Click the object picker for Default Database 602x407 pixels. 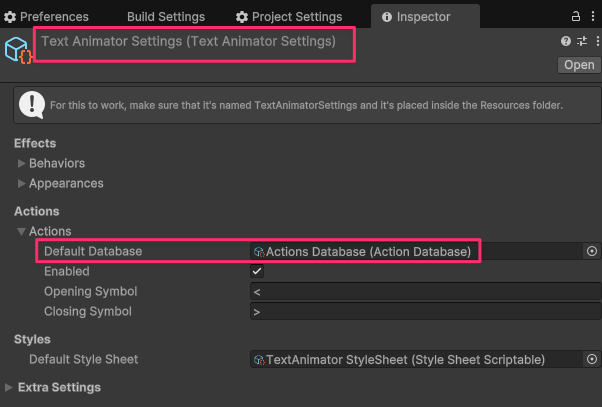click(591, 251)
